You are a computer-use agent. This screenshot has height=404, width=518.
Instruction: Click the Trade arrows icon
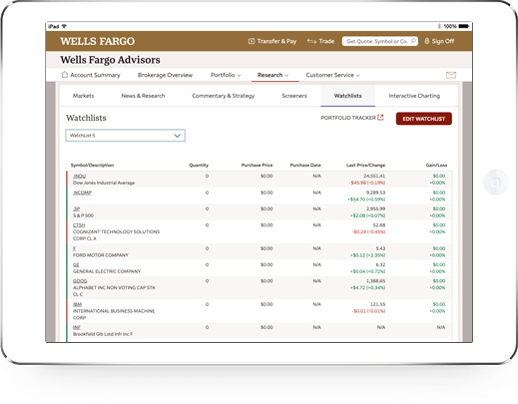coord(311,41)
